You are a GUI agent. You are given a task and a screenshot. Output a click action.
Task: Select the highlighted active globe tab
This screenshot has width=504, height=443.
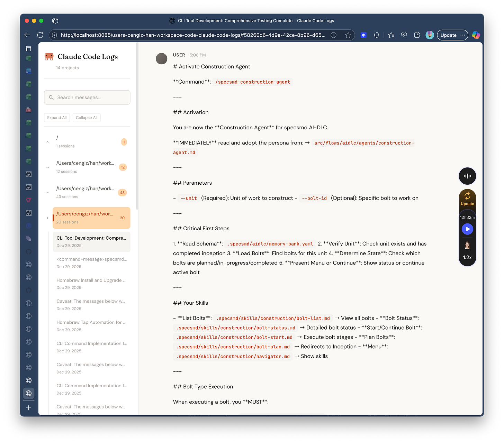pyautogui.click(x=29, y=393)
